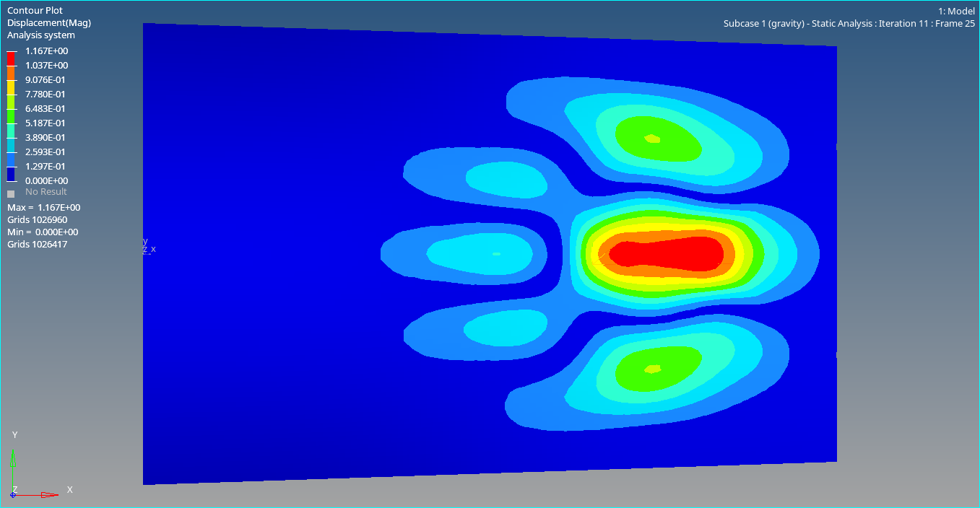Click the Analysis system legend text
The image size is (980, 508).
click(x=41, y=35)
